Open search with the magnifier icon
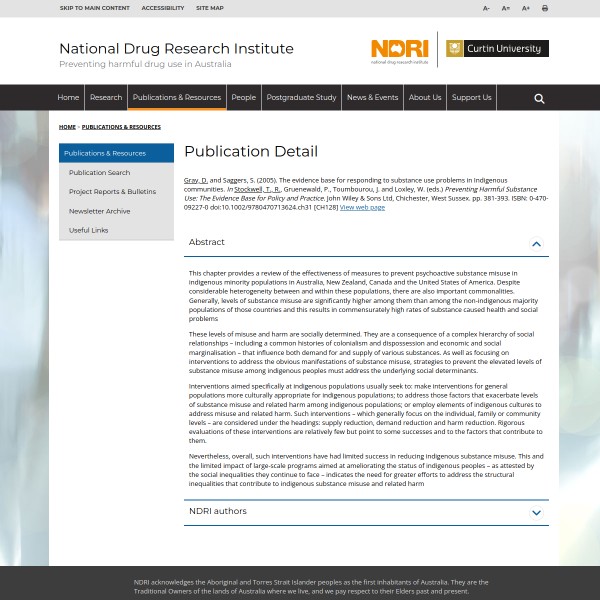The image size is (600, 600). [x=539, y=98]
